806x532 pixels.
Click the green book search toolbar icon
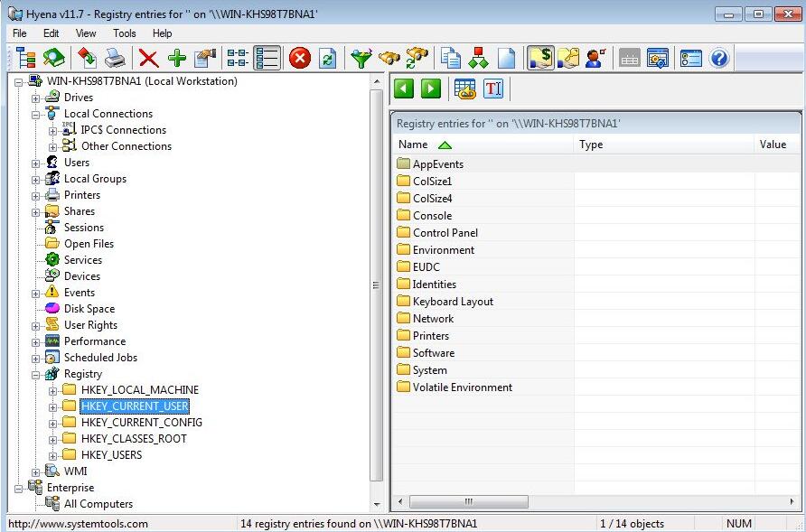pos(54,58)
